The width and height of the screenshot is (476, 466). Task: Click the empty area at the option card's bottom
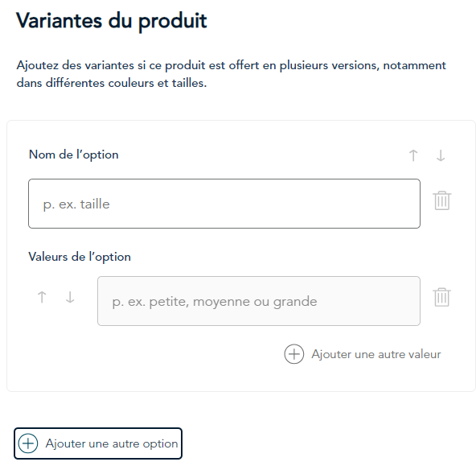pyautogui.click(x=240, y=378)
